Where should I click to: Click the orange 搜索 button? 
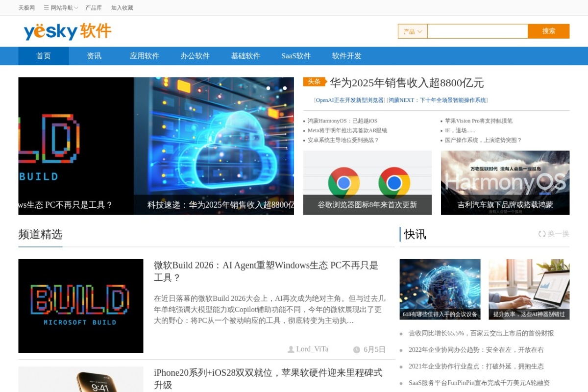[x=549, y=31]
